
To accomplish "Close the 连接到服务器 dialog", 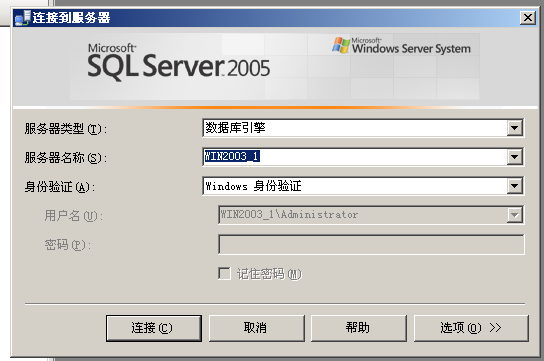I will click(x=528, y=17).
